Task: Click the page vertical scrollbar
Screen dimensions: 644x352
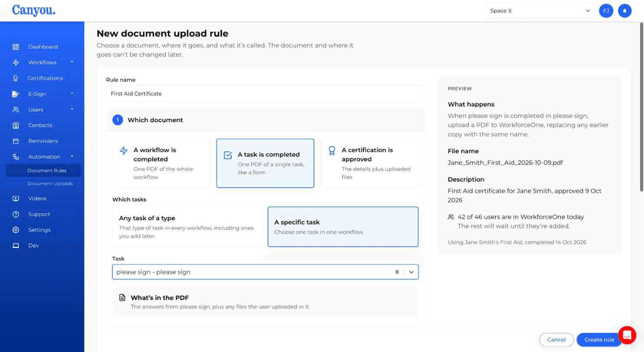Action: click(x=642, y=106)
